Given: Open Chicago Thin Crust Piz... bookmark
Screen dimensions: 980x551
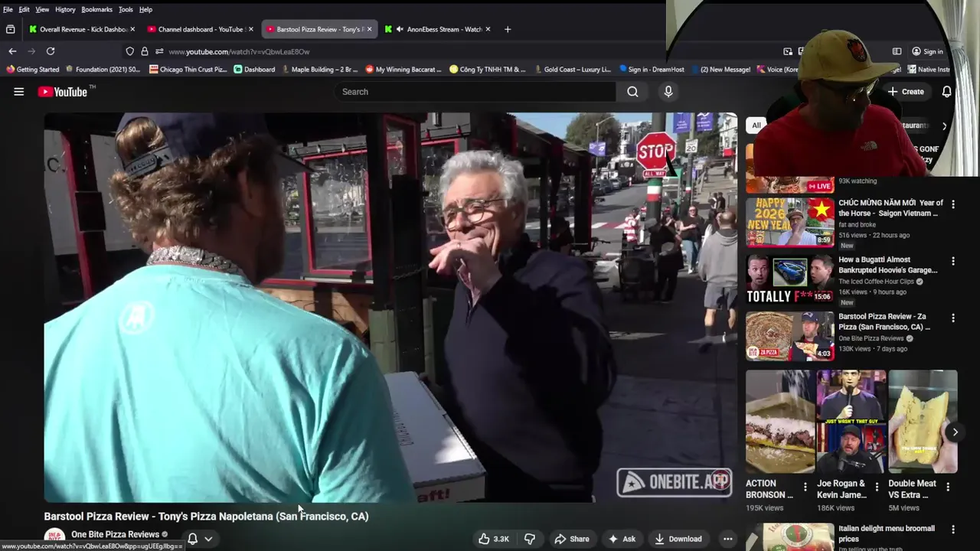Looking at the screenshot, I should click(188, 69).
